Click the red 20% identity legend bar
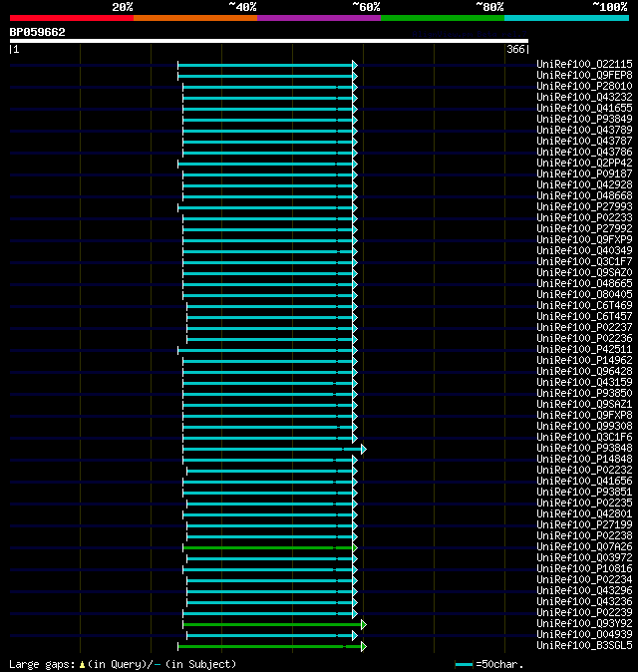The width and height of the screenshot is (638, 672). click(72, 18)
